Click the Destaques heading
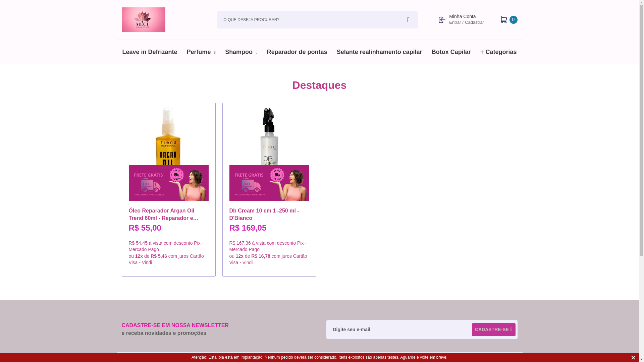This screenshot has height=362, width=644. pyautogui.click(x=319, y=85)
